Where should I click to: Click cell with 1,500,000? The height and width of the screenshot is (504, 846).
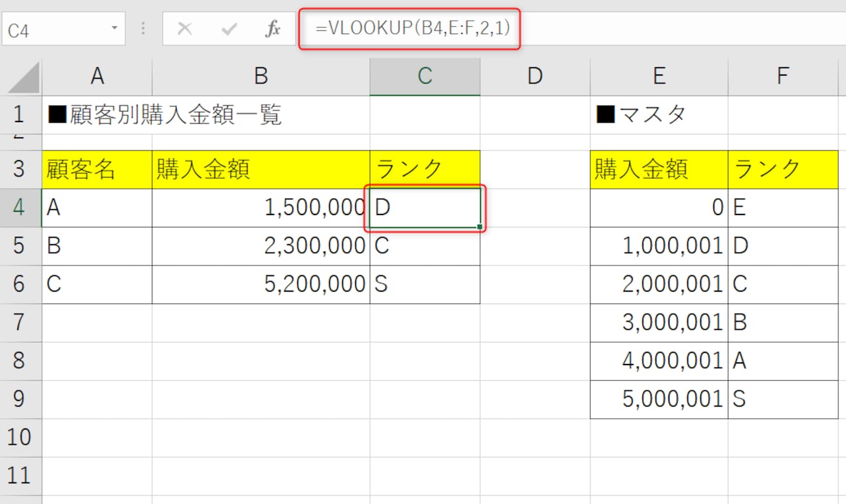tap(261, 208)
